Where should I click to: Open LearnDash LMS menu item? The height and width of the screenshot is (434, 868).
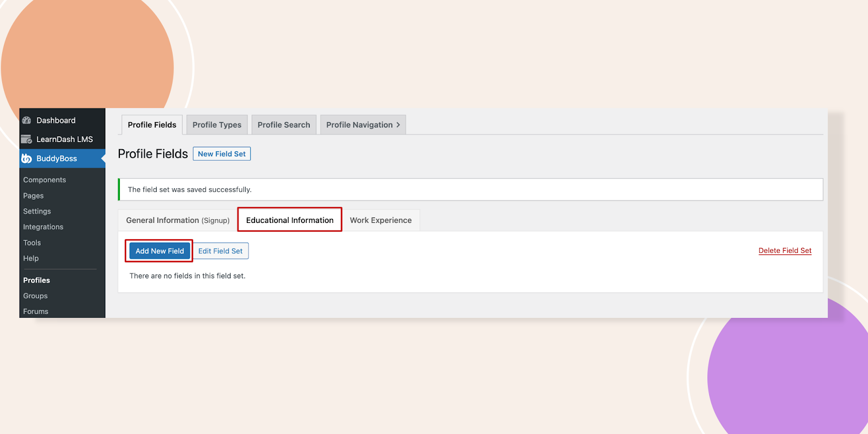point(62,139)
